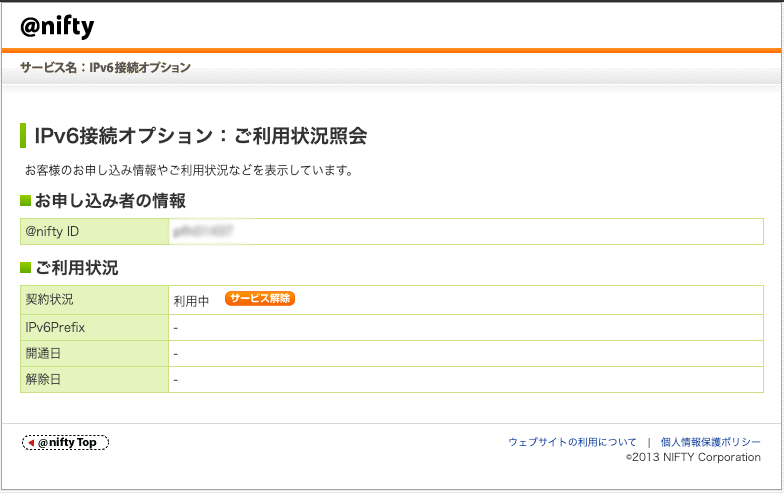Click the blurred @nifty ID value
This screenshot has height=493, width=784.
(202, 232)
